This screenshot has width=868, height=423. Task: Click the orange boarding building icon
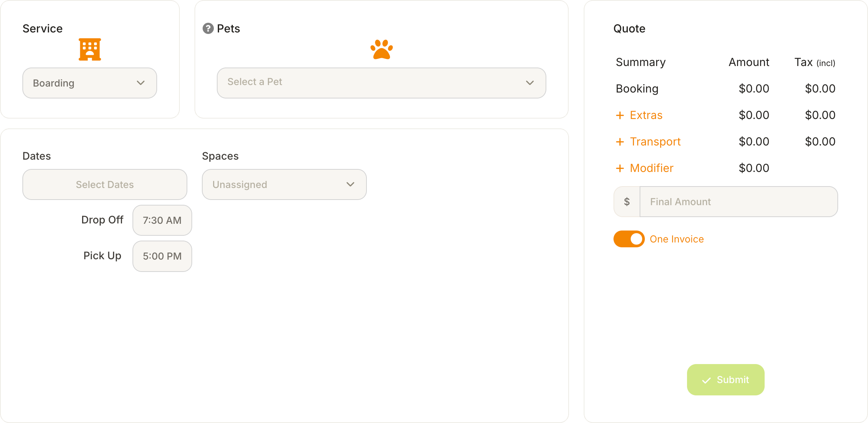[x=90, y=49]
